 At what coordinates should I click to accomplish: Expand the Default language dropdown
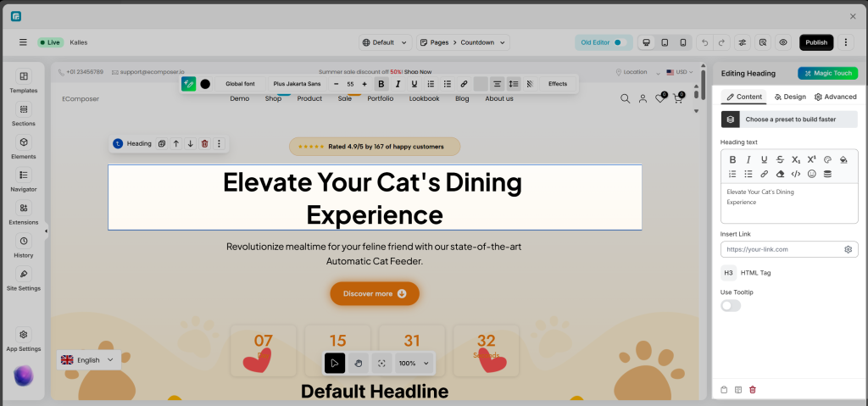386,42
